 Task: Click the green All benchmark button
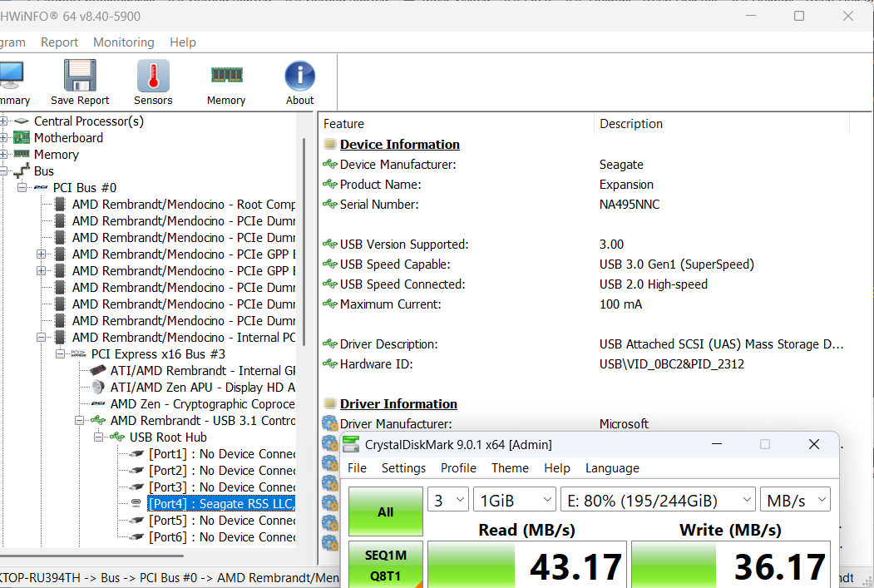[385, 511]
